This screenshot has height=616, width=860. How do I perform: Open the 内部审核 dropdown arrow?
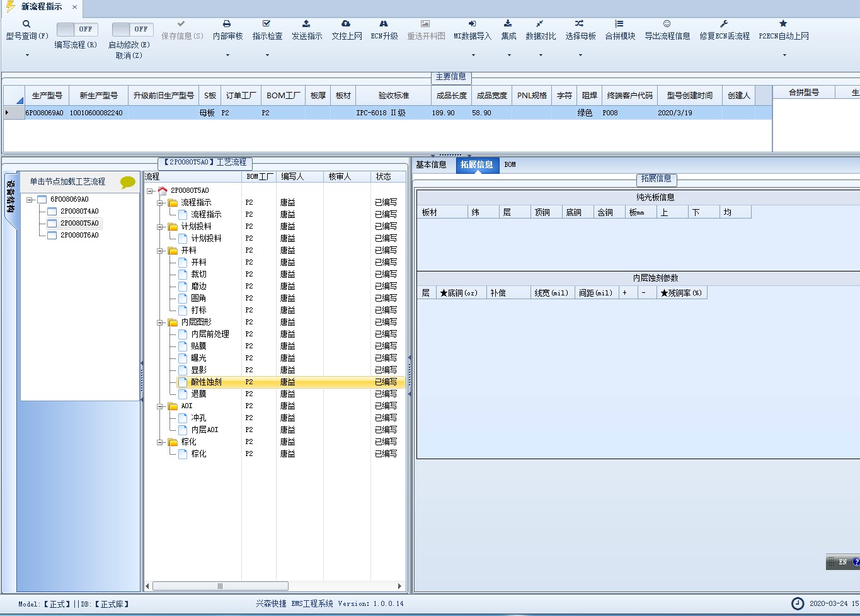coord(227,55)
